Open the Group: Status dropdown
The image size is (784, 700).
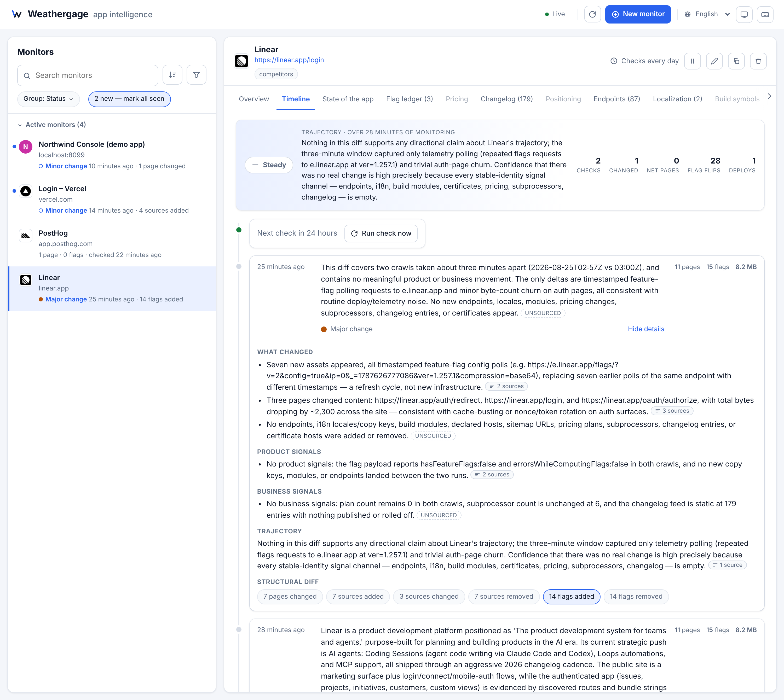pyautogui.click(x=48, y=99)
